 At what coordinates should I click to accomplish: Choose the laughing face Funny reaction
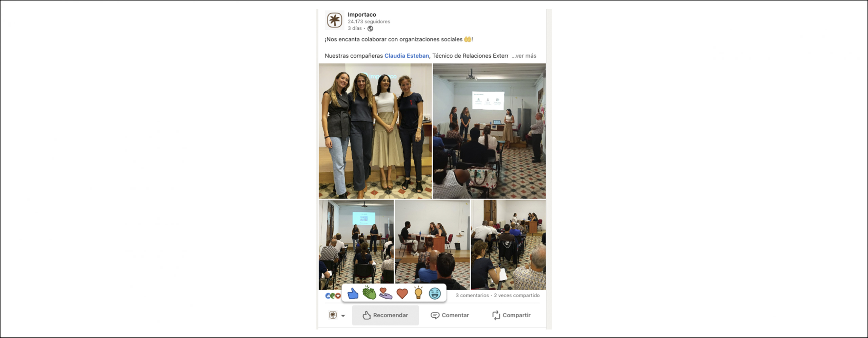coord(435,293)
